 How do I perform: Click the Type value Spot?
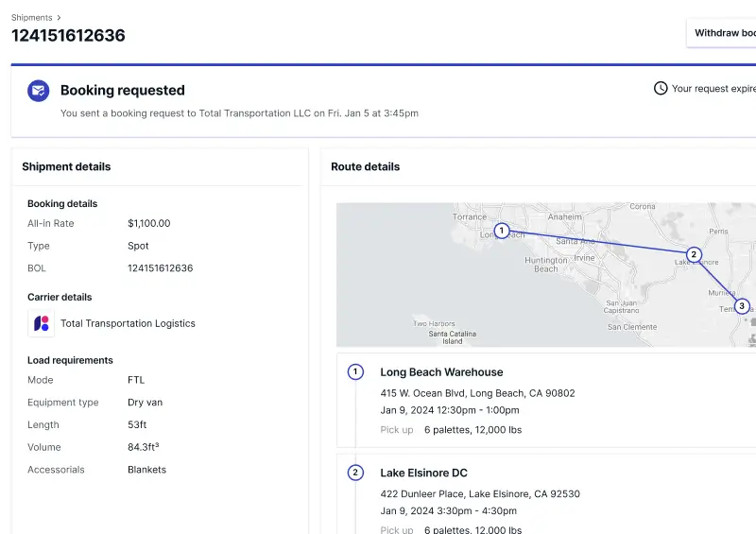pyautogui.click(x=138, y=246)
